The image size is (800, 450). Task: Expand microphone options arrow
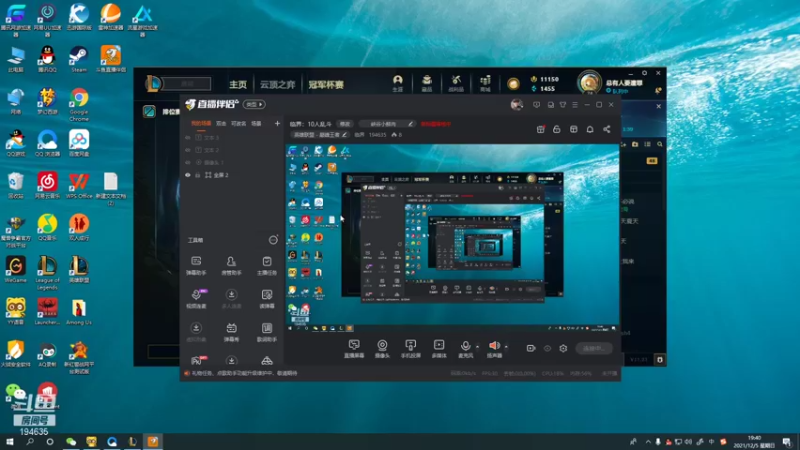click(478, 346)
